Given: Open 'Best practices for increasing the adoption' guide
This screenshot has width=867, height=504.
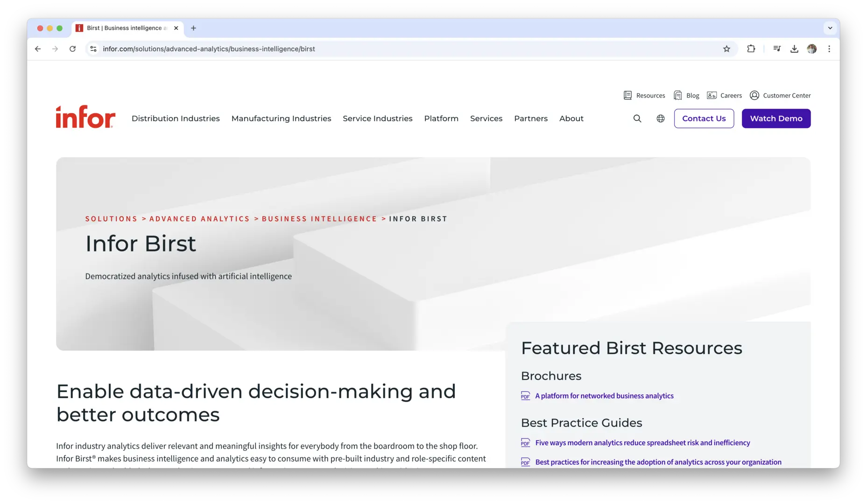Looking at the screenshot, I should tap(658, 462).
